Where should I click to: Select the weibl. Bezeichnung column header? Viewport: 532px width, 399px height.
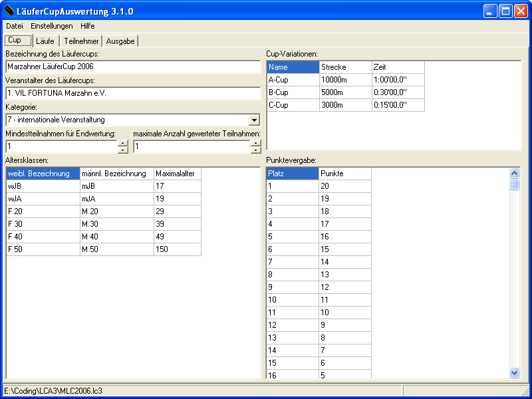coord(43,174)
